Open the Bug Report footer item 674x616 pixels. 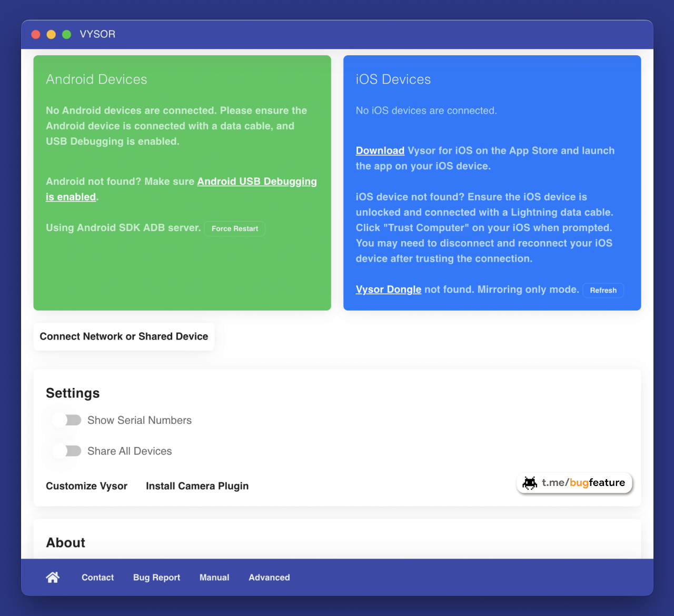click(156, 578)
